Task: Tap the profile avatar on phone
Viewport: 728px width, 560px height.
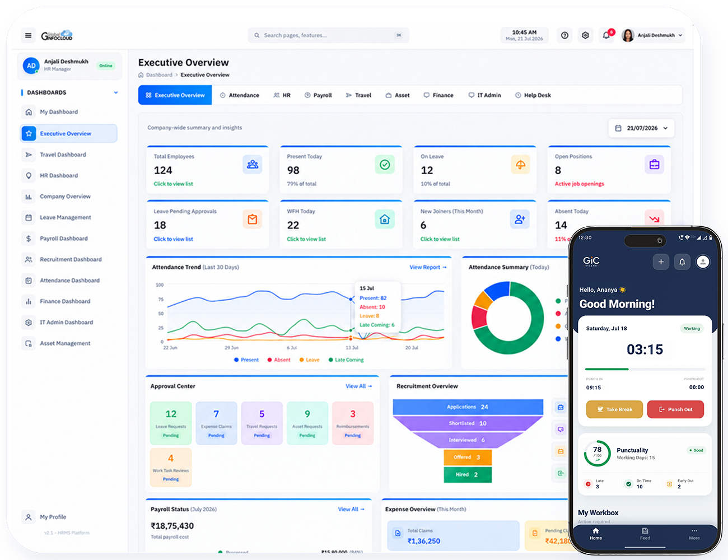Action: [703, 262]
